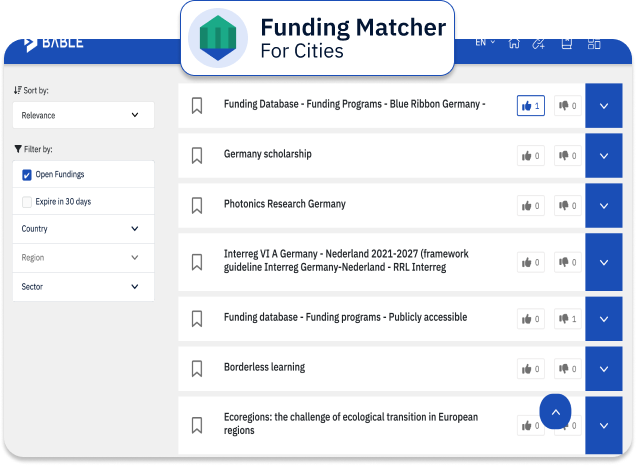This screenshot has height=465, width=636.
Task: Expand the Sector filter dropdown
Action: [x=83, y=287]
